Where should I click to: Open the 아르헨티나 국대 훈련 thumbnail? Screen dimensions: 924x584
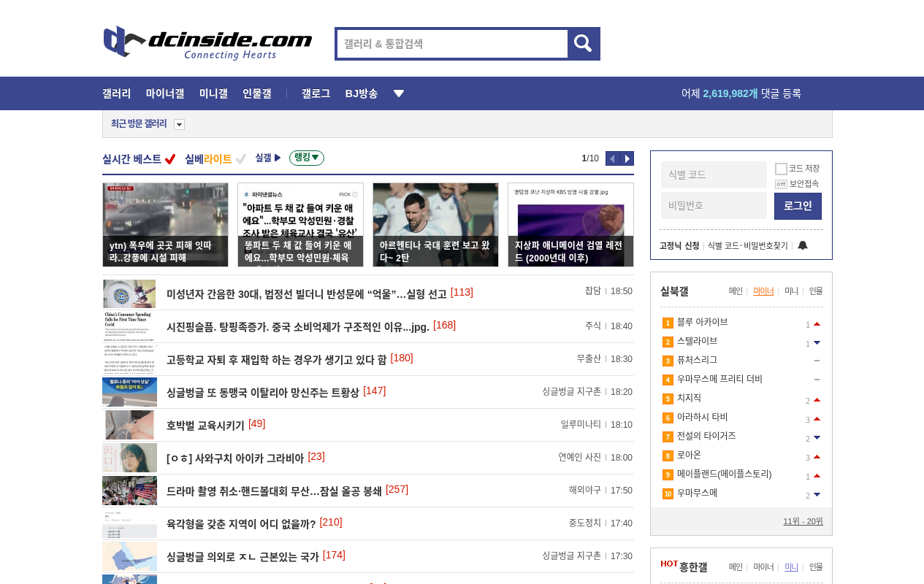click(x=435, y=225)
